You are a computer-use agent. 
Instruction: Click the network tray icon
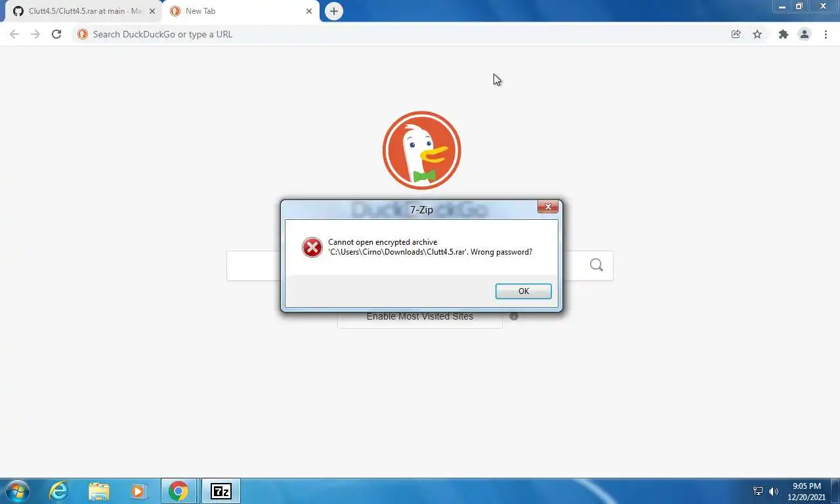(758, 491)
